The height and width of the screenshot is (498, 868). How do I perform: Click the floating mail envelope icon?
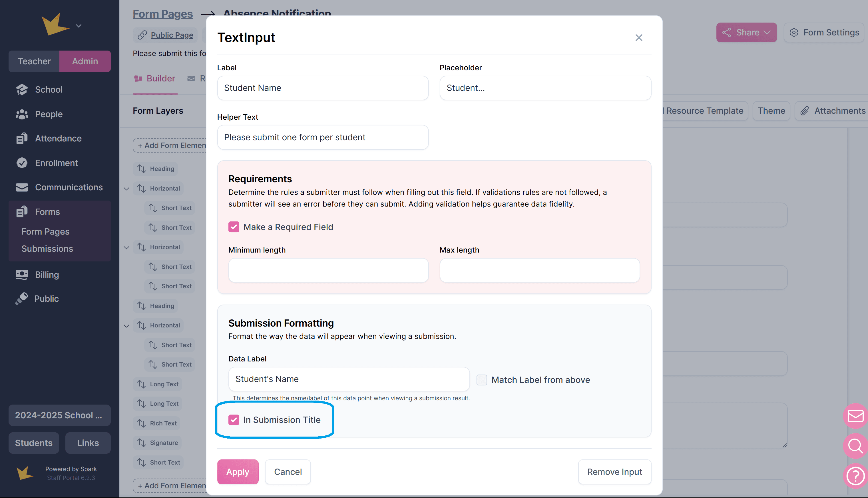[x=855, y=416]
